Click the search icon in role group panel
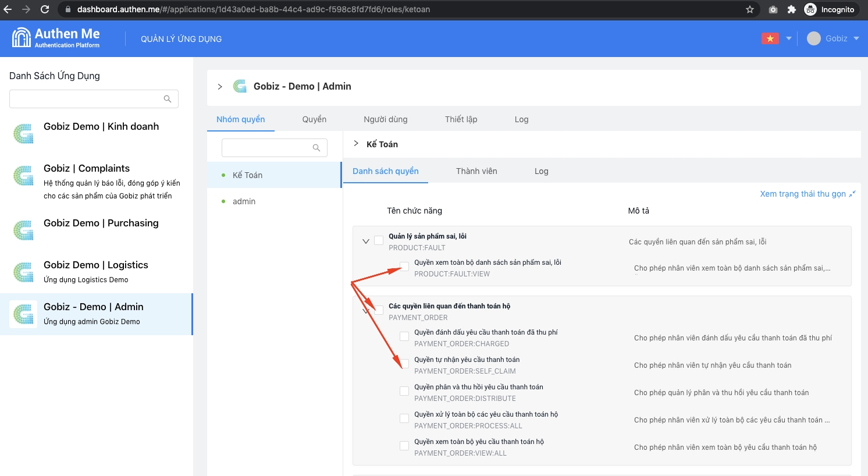Viewport: 868px width, 476px height. [316, 148]
